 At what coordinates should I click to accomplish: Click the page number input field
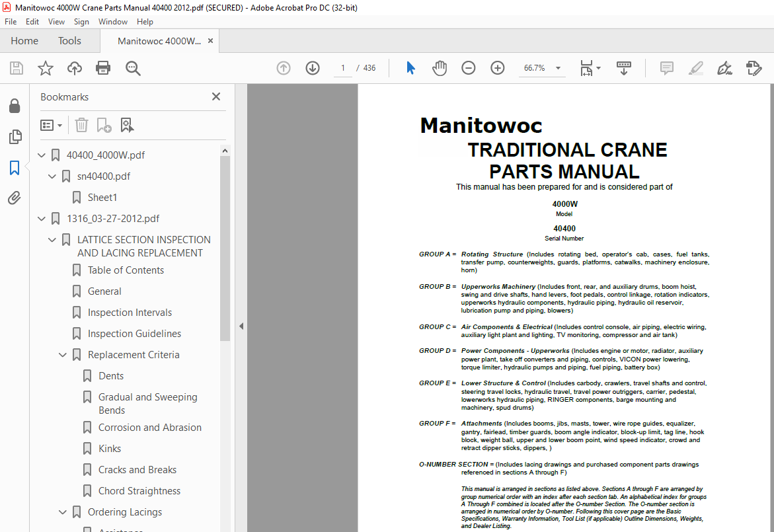tap(342, 68)
